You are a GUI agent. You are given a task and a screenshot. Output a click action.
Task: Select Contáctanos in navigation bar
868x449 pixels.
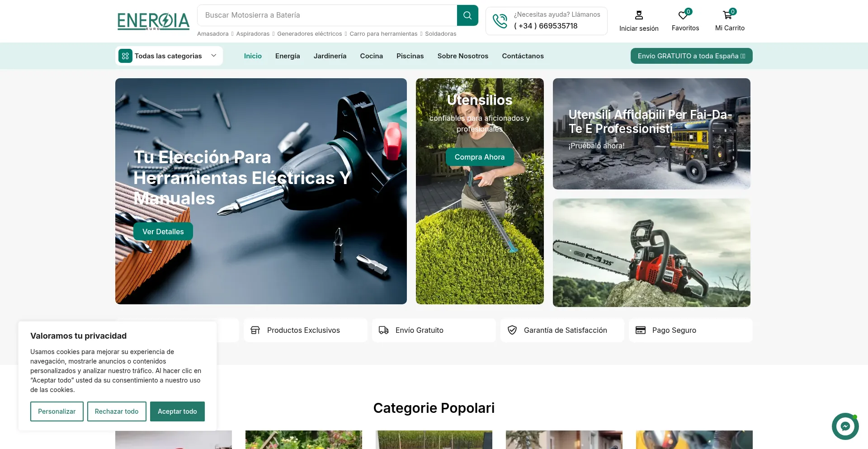(523, 56)
